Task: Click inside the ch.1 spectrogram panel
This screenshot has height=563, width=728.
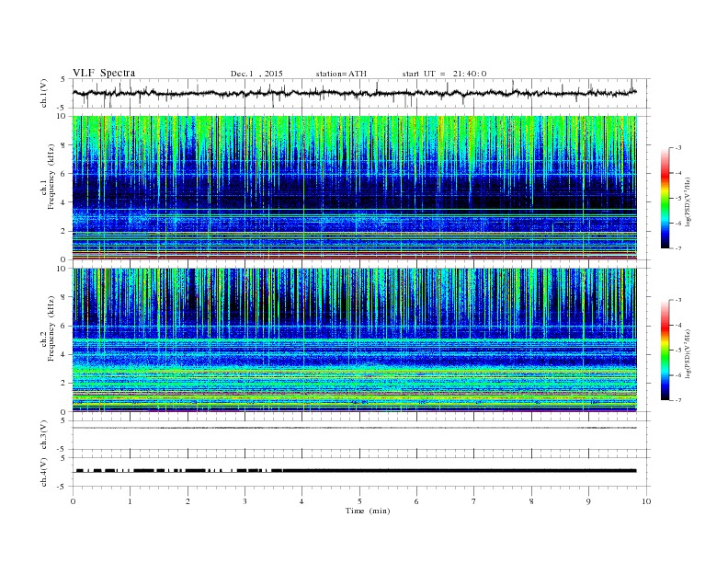Action: (x=354, y=188)
